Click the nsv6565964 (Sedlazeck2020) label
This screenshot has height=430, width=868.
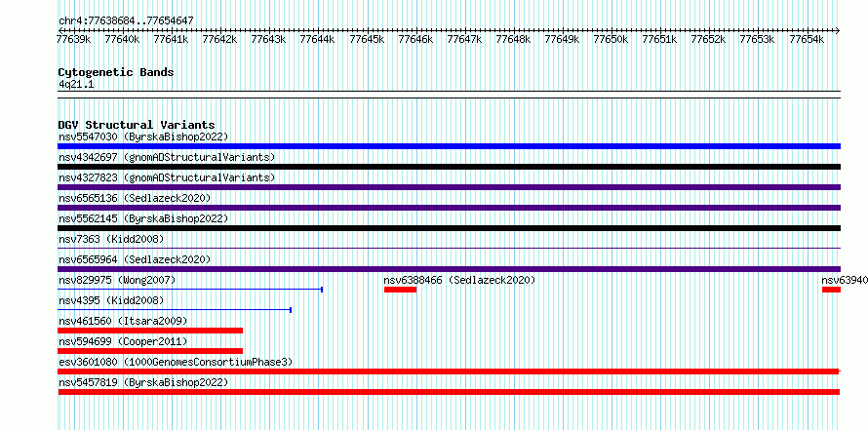[x=135, y=259]
